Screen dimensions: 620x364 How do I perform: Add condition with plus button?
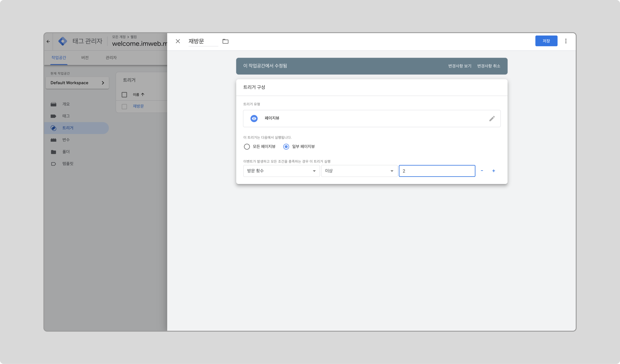point(494,171)
